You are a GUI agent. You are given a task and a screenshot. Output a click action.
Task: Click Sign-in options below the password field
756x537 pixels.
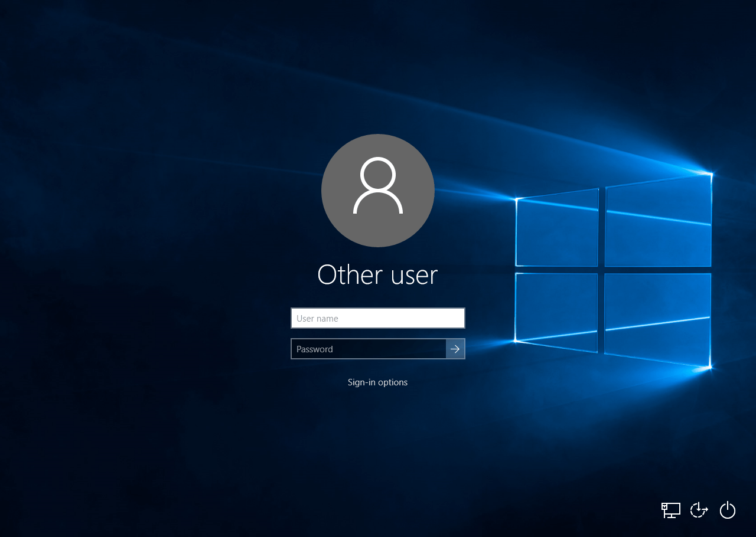(x=377, y=382)
